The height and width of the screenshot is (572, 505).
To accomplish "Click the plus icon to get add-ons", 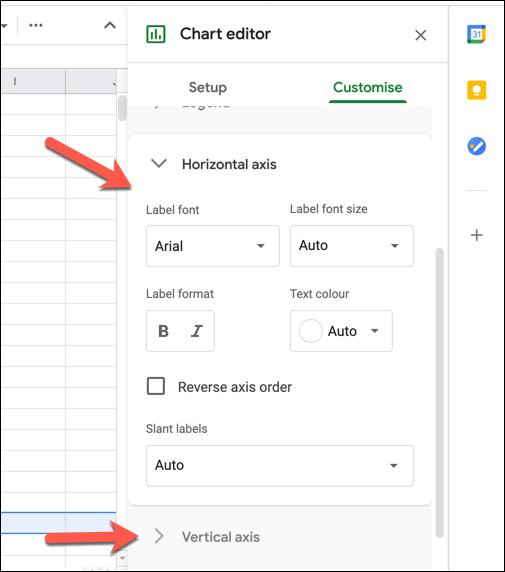I will pos(477,235).
